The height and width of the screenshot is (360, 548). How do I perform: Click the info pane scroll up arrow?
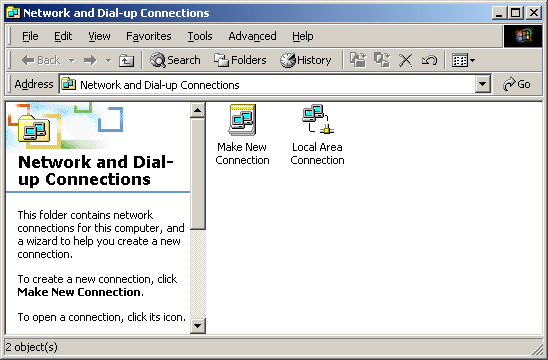coord(197,110)
